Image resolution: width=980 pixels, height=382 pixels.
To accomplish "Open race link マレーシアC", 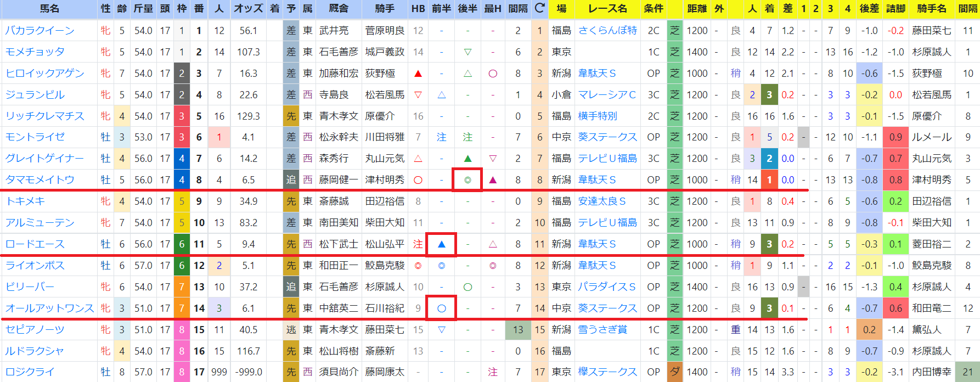I will 607,95.
